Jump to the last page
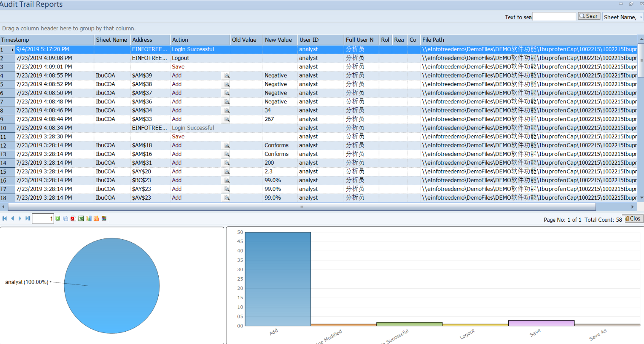The height and width of the screenshot is (344, 644). click(x=28, y=218)
